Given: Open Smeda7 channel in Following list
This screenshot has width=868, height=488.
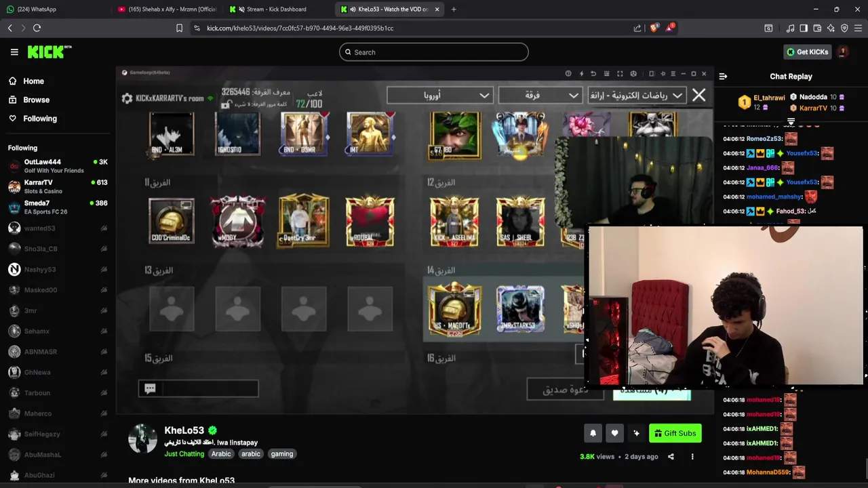Looking at the screenshot, I should (x=57, y=207).
